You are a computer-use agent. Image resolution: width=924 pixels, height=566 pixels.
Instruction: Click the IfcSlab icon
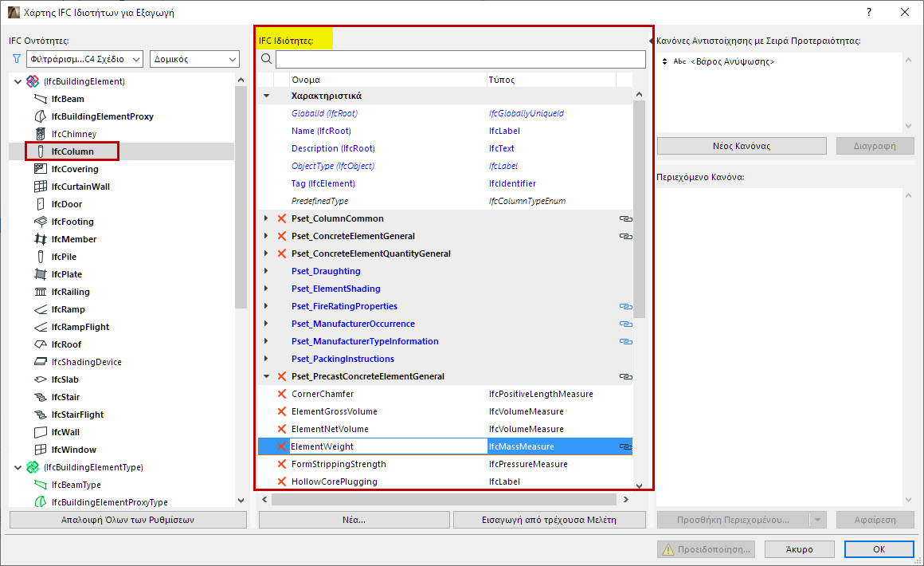(x=41, y=379)
